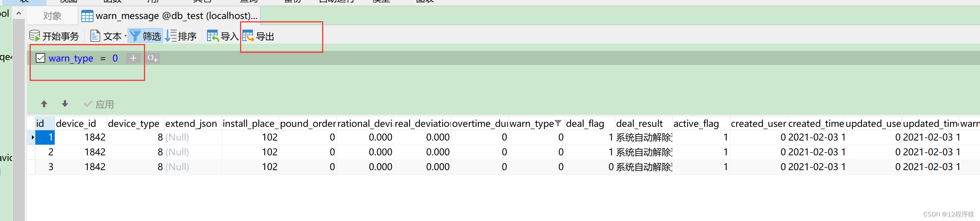Click the Export (导出) icon
Viewport: 980px width, 221px height.
pyautogui.click(x=248, y=36)
